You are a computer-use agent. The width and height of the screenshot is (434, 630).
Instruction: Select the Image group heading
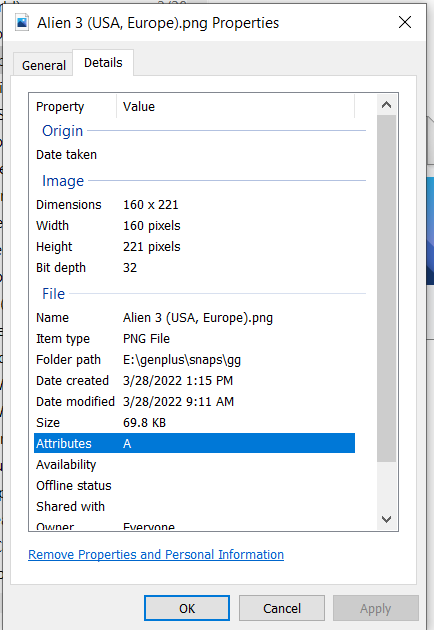63,181
